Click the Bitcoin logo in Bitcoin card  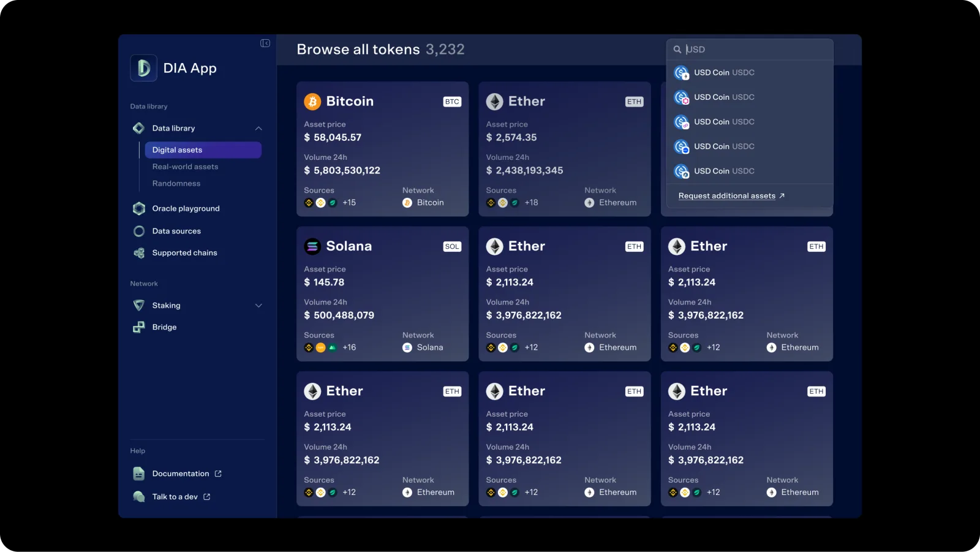tap(312, 102)
